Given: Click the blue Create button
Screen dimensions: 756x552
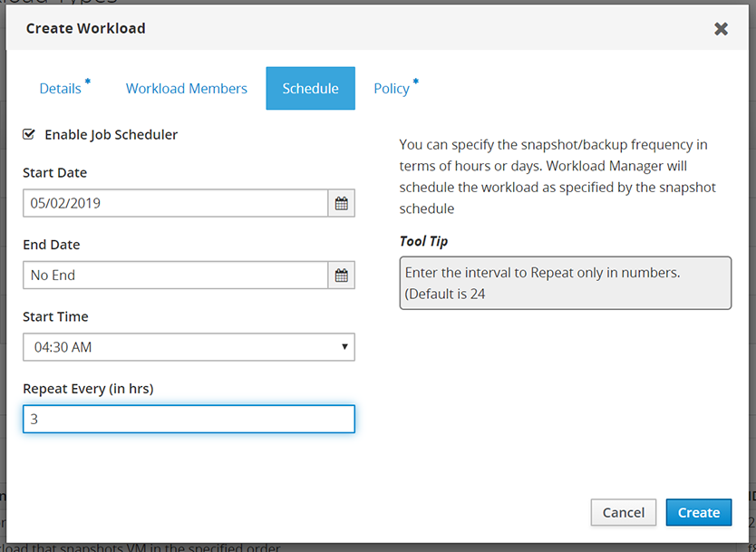Looking at the screenshot, I should (699, 512).
